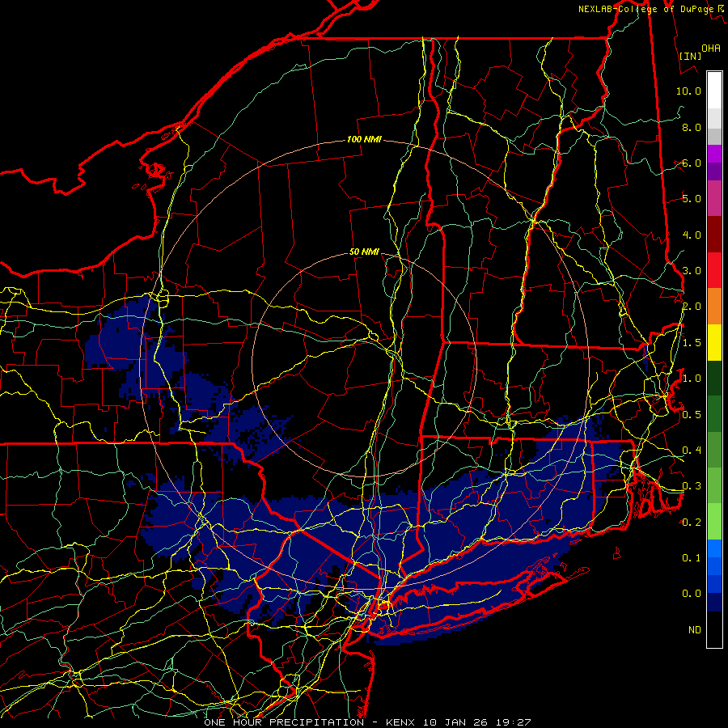Select the dark red 4.0 legend swatch
728x728 pixels.
[x=714, y=235]
